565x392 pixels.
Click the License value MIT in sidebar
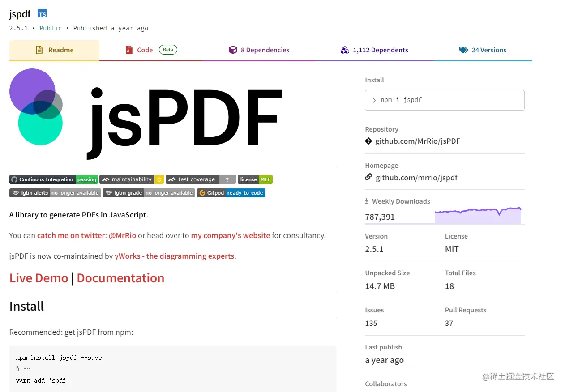click(x=452, y=249)
